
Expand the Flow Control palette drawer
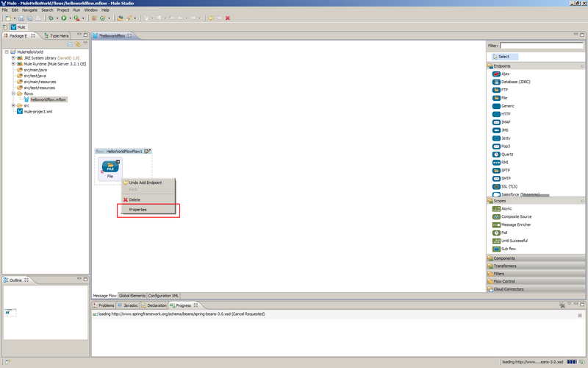[x=536, y=281]
